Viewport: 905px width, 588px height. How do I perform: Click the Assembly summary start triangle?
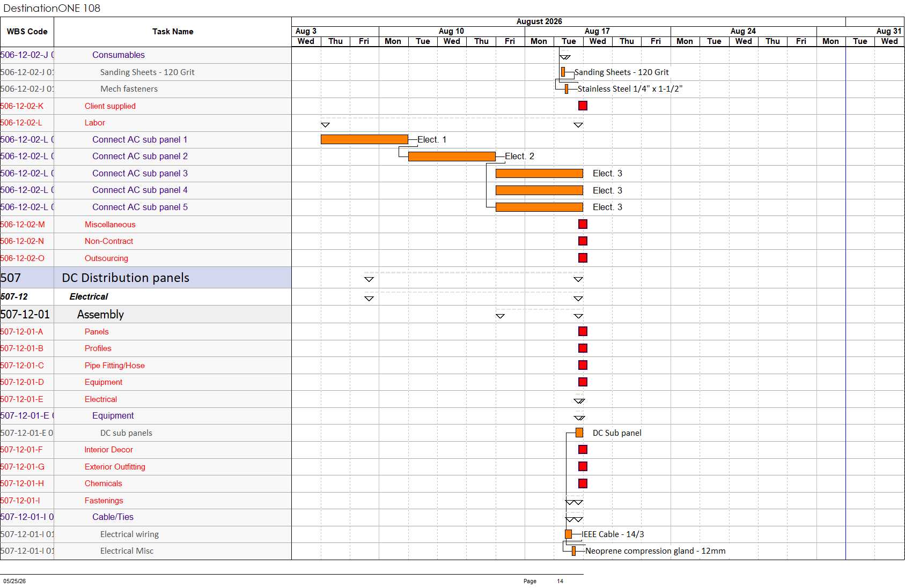pos(500,316)
